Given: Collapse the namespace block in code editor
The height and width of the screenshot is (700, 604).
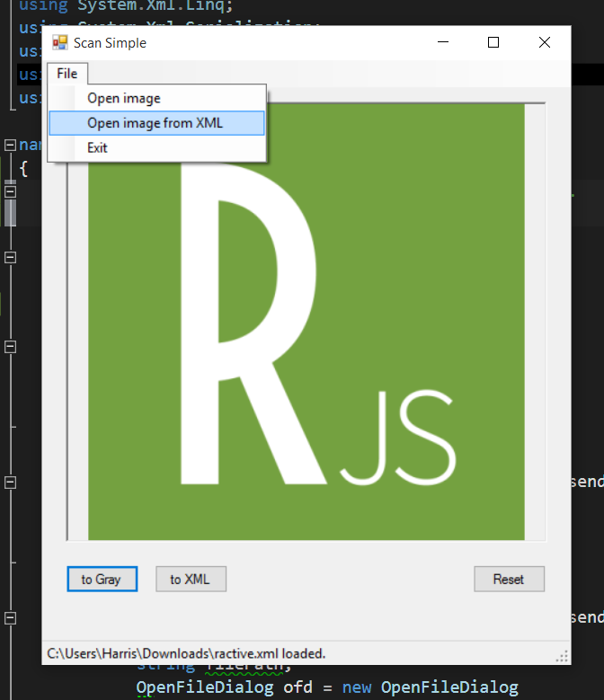Looking at the screenshot, I should pyautogui.click(x=10, y=145).
